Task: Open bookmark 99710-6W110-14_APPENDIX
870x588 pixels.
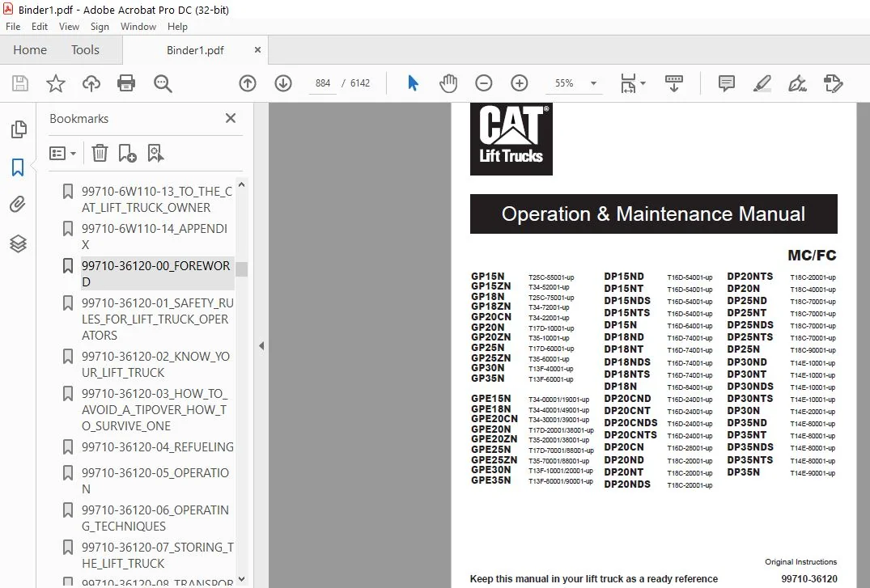Action: pos(155,236)
